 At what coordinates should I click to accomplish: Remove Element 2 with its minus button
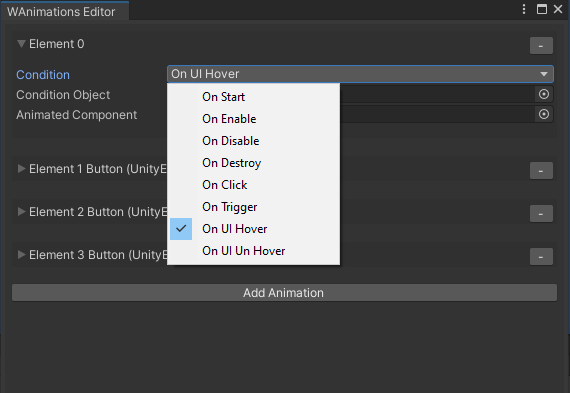tap(541, 213)
